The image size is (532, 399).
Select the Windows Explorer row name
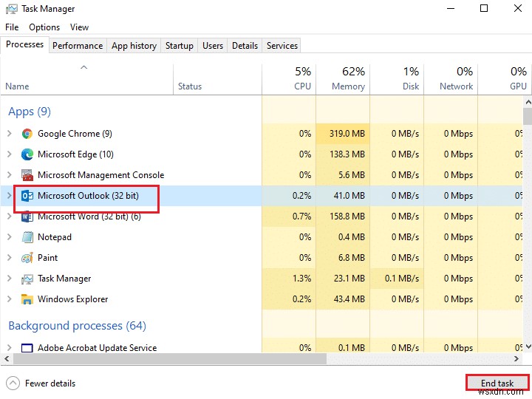click(x=73, y=299)
